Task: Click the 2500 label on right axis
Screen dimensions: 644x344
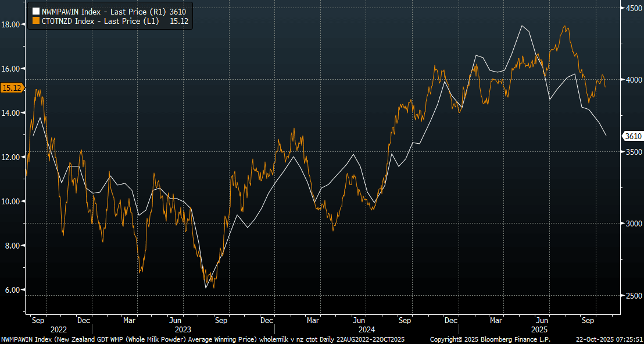Action: (x=633, y=296)
